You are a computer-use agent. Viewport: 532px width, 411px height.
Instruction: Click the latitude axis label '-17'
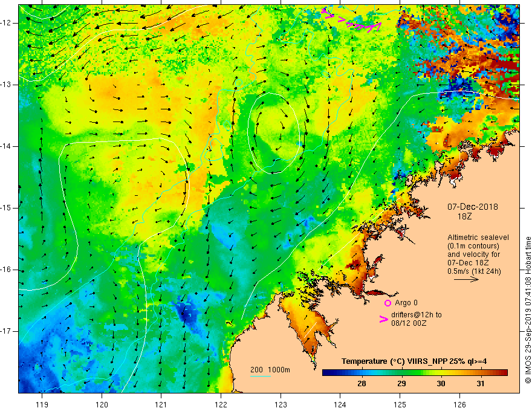click(6, 331)
